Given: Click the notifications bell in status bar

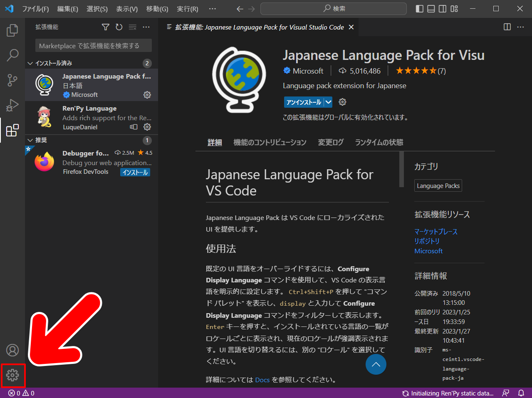Looking at the screenshot, I should click(x=521, y=393).
